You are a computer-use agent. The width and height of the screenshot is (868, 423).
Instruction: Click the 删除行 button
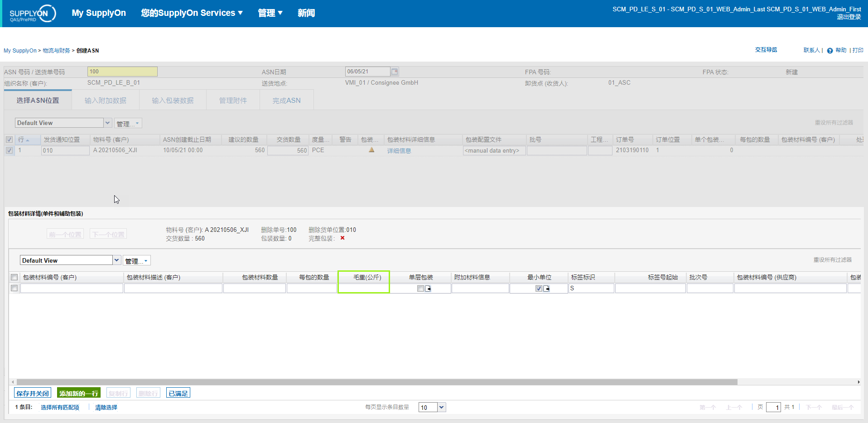click(x=148, y=393)
